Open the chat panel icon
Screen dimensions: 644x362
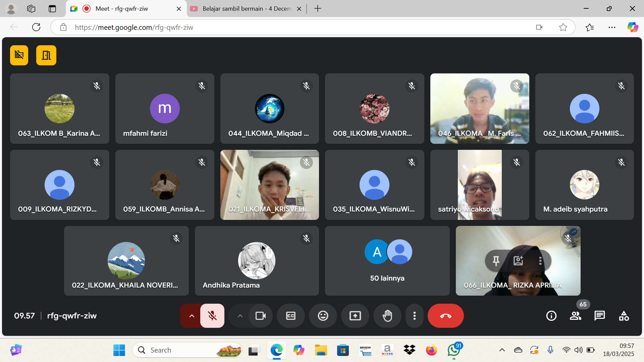click(x=599, y=316)
